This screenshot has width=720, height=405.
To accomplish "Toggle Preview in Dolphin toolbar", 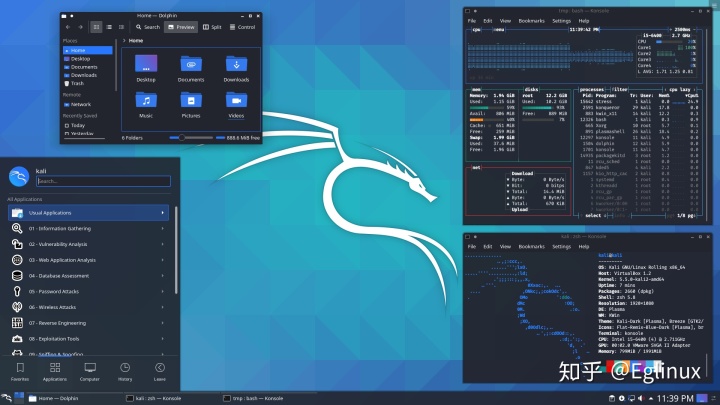I will click(x=181, y=27).
